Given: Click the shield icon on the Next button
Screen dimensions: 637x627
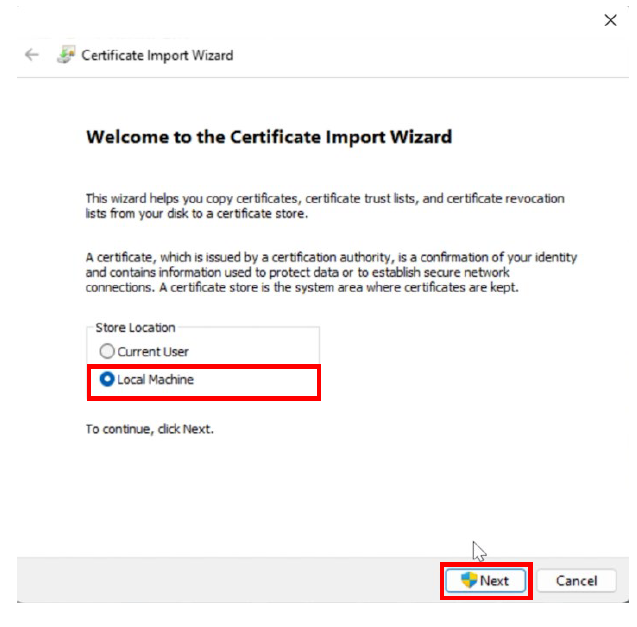Looking at the screenshot, I should click(x=468, y=580).
